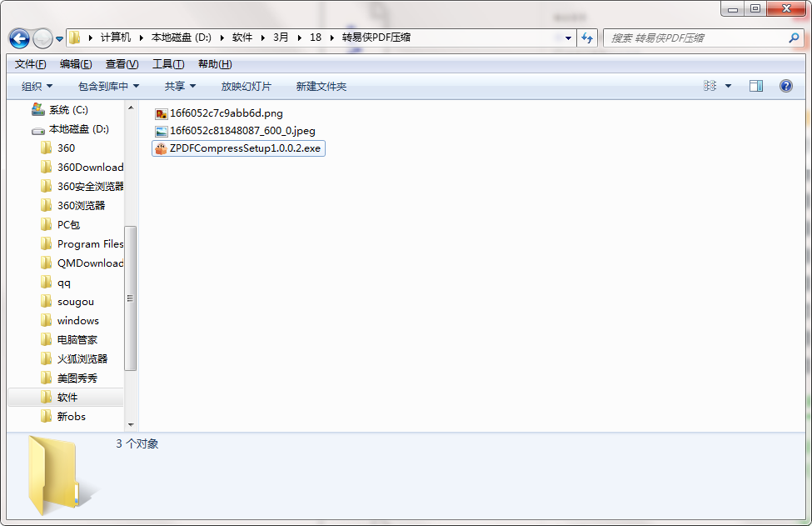Click the greyed Forward navigation arrow
This screenshot has width=812, height=526.
[42, 38]
